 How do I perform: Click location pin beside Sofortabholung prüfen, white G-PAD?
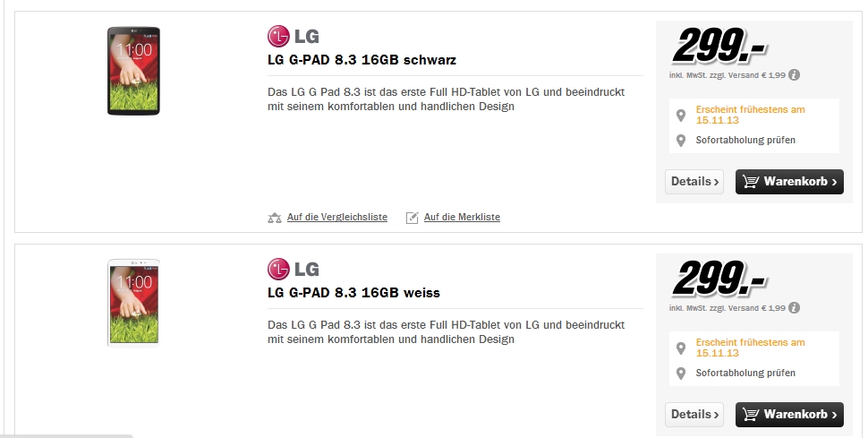tap(681, 374)
